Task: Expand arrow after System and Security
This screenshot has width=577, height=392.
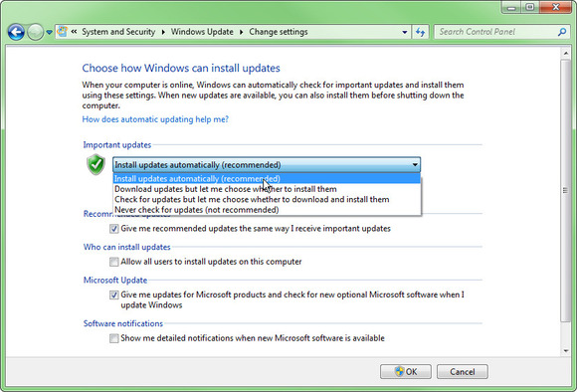Action: [x=163, y=32]
